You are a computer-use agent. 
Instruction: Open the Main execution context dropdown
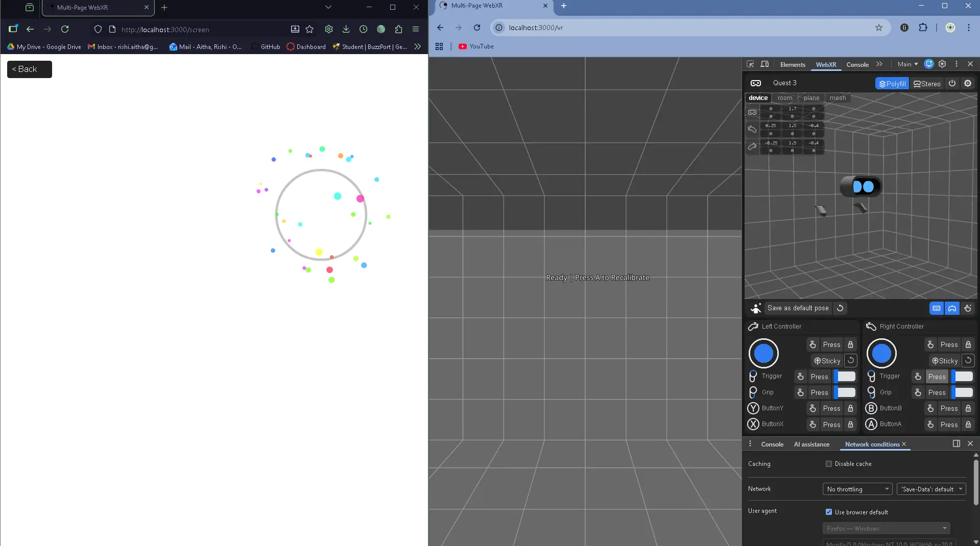coord(907,64)
